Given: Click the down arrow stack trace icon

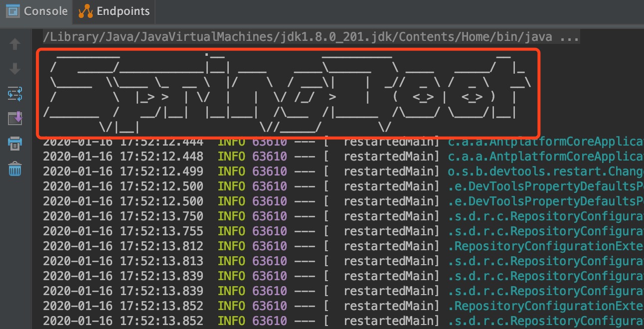Looking at the screenshot, I should point(15,69).
